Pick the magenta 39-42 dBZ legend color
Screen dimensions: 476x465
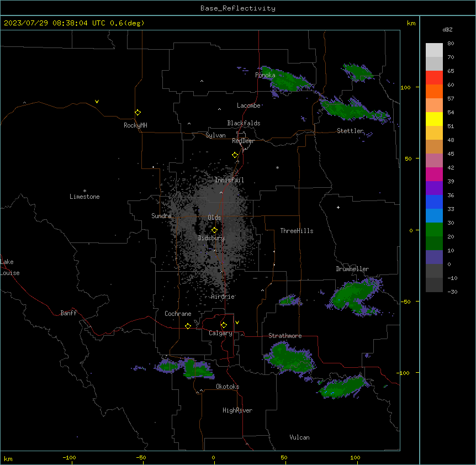click(434, 174)
